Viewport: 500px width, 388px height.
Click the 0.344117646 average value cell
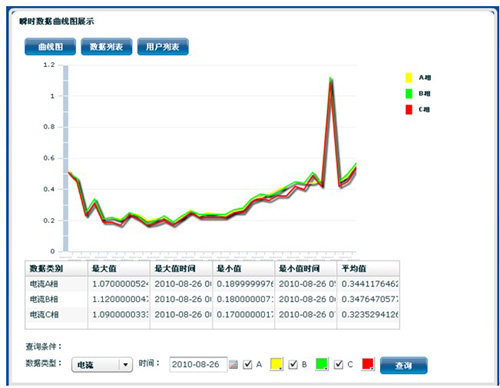pos(368,284)
